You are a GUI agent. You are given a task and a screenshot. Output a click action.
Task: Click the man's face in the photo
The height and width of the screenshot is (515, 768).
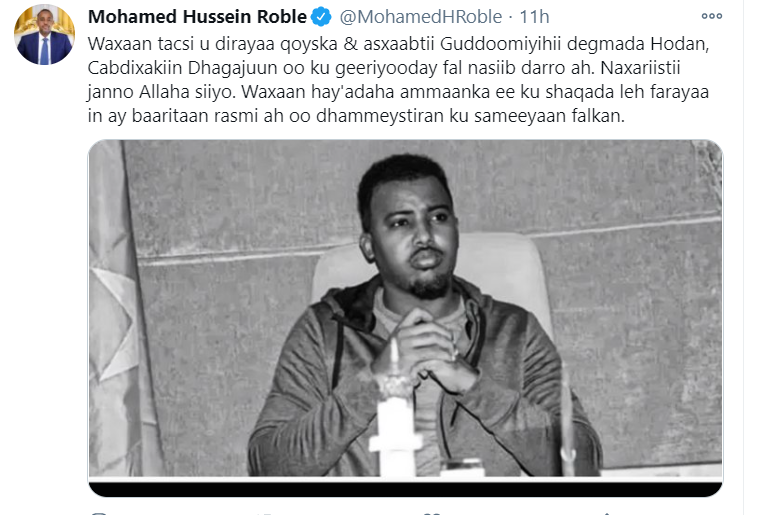[415, 230]
